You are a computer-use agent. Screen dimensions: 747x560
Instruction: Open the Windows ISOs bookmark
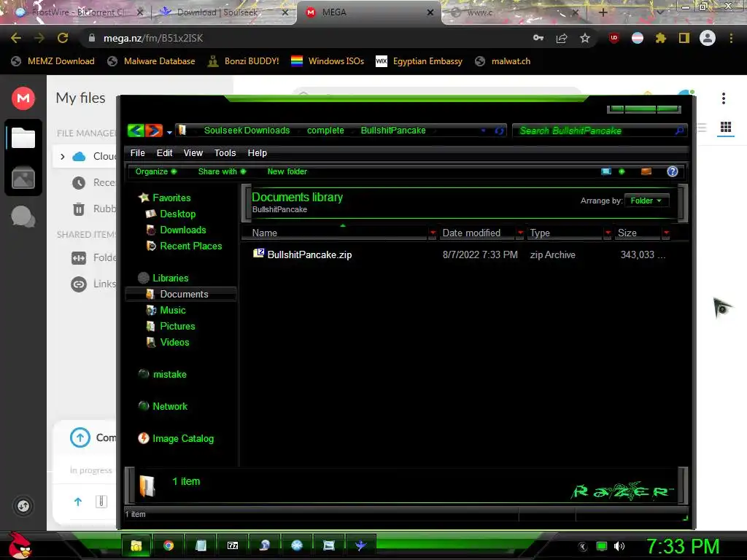328,61
